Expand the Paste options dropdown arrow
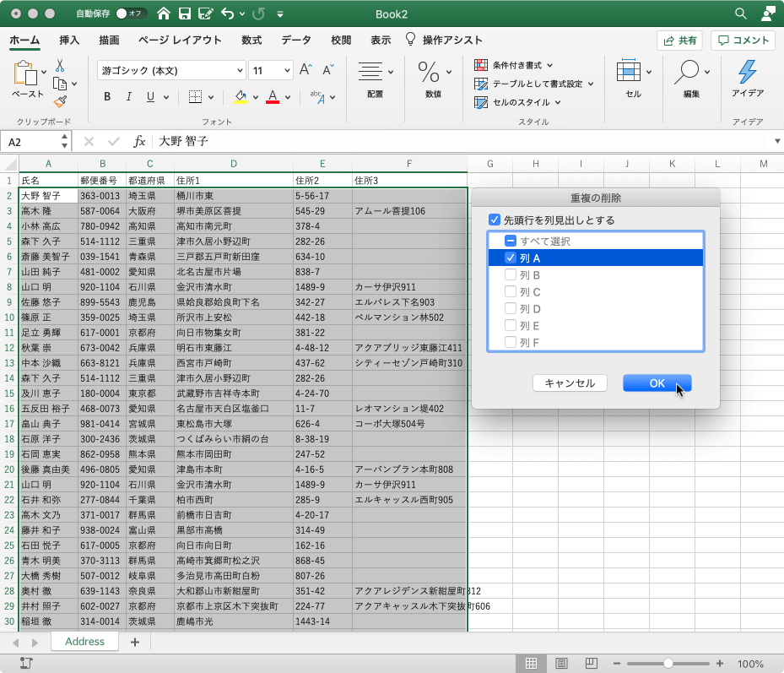This screenshot has height=673, width=784. (x=45, y=72)
